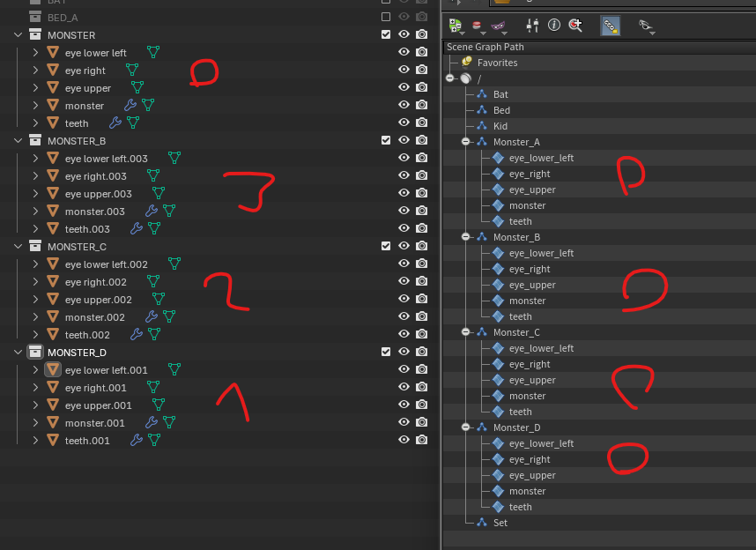Expand the eye upper.003 object row
This screenshot has height=550, width=756.
[x=35, y=193]
